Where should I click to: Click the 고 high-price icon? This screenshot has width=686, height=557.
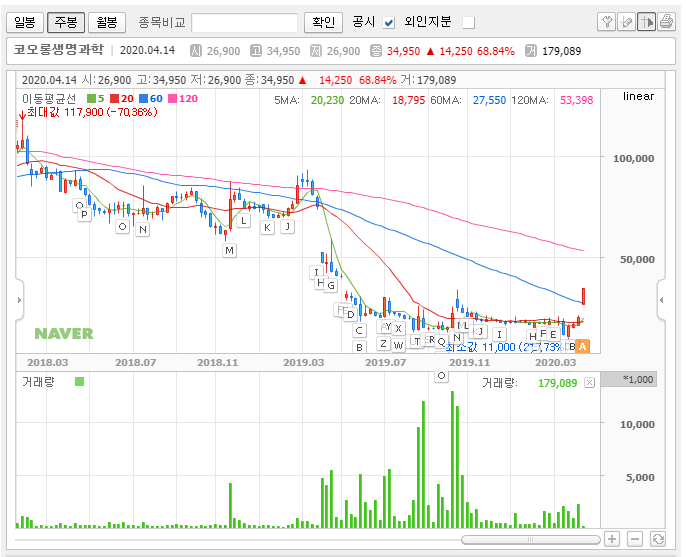click(256, 51)
